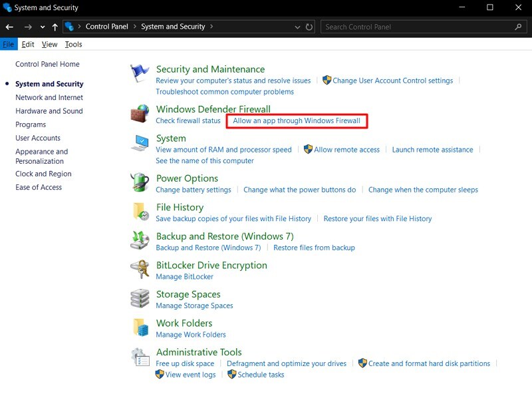Go to Control Panel Home in sidebar
The height and width of the screenshot is (410, 532).
coord(47,64)
